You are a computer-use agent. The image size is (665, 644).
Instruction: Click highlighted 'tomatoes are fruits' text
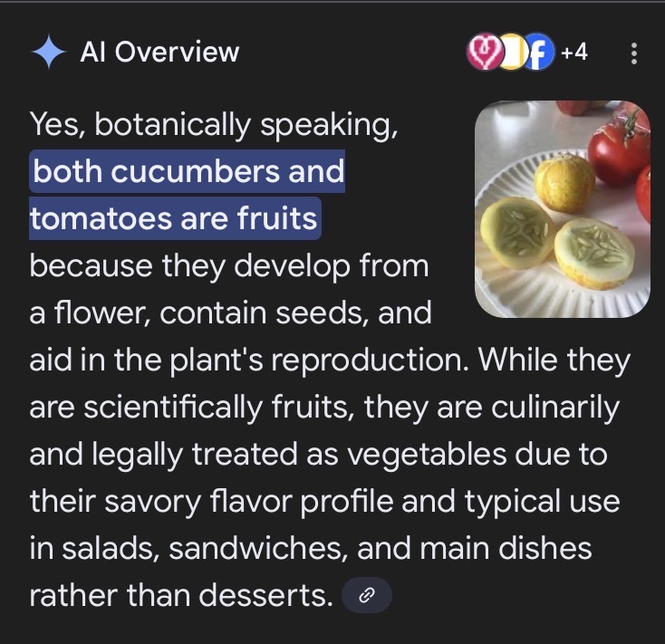pos(175,219)
